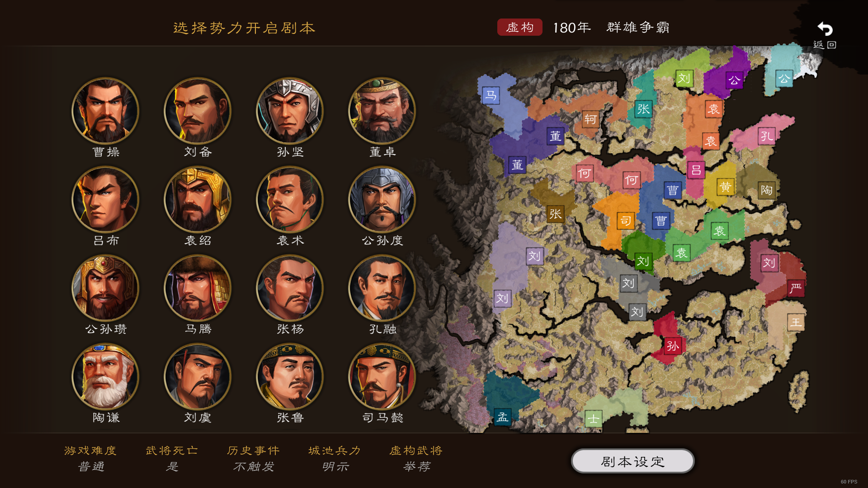868x488 pixels.
Task: Open the 剧本设定 scenario settings
Action: [632, 461]
